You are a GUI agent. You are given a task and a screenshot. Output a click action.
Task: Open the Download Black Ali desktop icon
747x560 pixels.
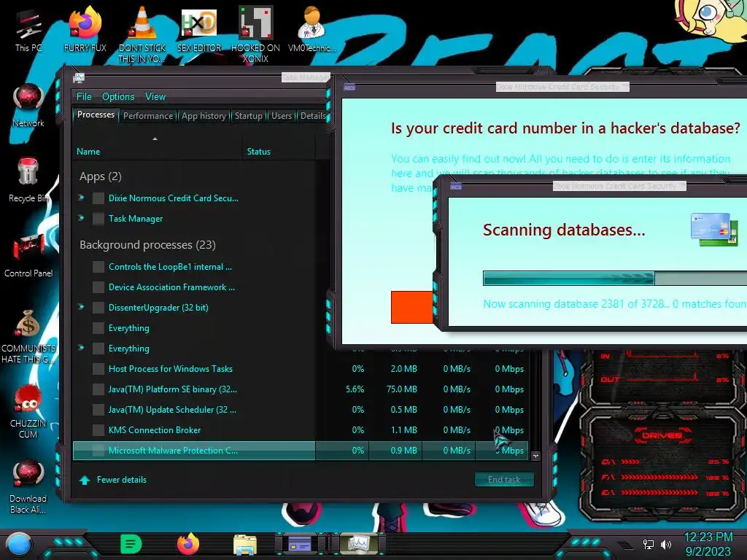[x=28, y=486]
